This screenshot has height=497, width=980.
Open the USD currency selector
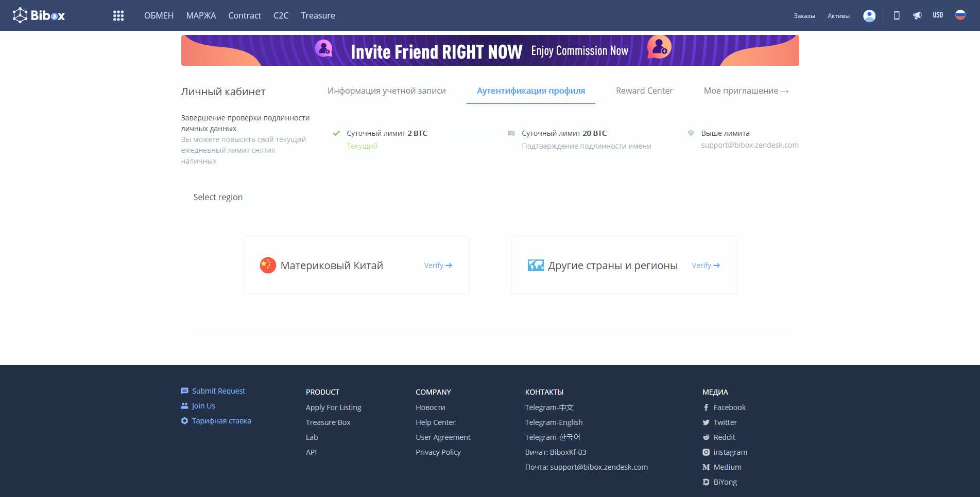pos(938,15)
